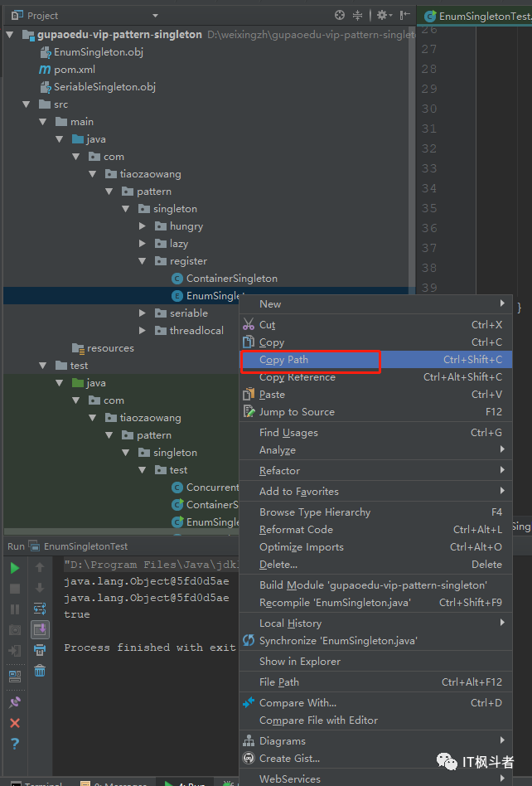
Task: Hide the Project tool window
Action: 404,15
